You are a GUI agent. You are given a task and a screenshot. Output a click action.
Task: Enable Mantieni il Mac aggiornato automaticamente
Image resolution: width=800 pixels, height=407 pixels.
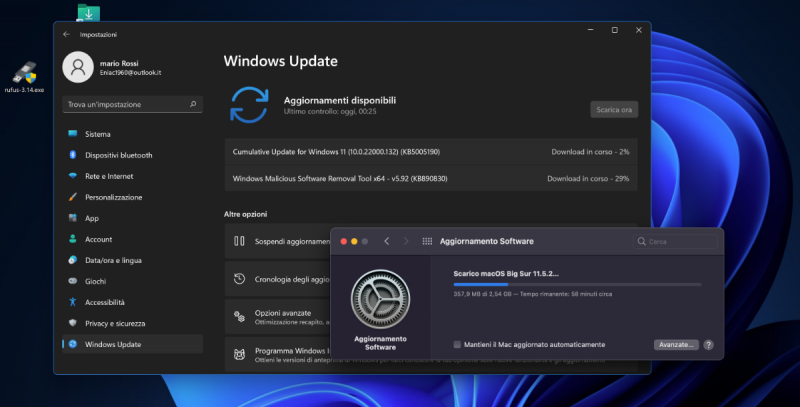(x=457, y=344)
